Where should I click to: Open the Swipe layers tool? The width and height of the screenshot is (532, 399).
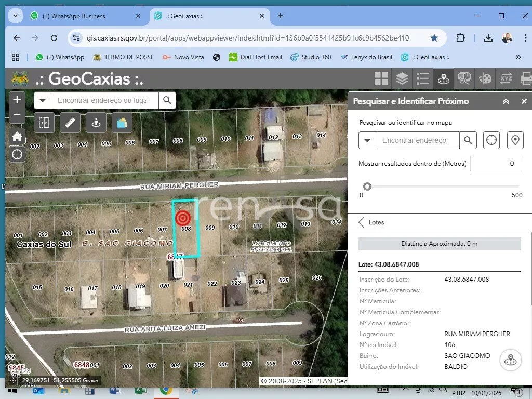(x=44, y=123)
